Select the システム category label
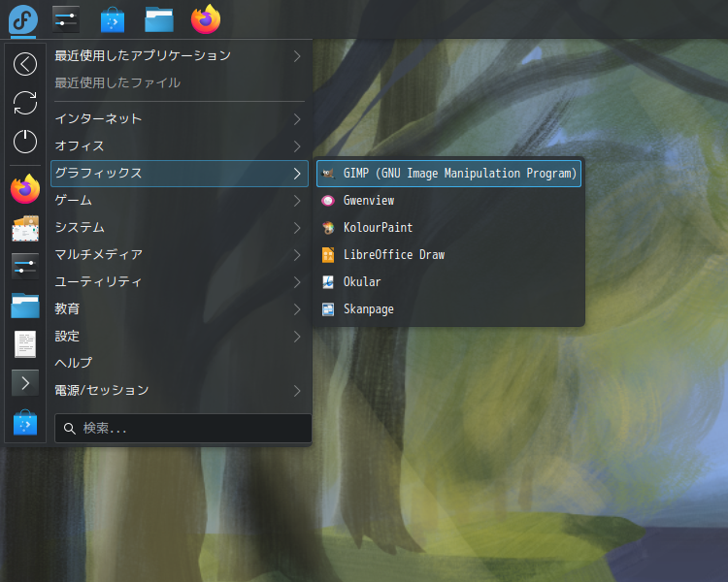Image resolution: width=728 pixels, height=582 pixels. point(80,227)
